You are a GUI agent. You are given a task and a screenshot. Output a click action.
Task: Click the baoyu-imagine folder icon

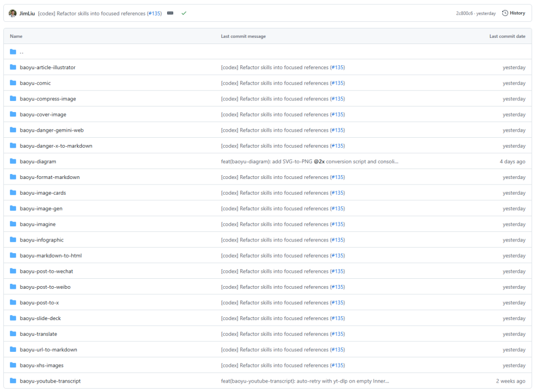[13, 224]
